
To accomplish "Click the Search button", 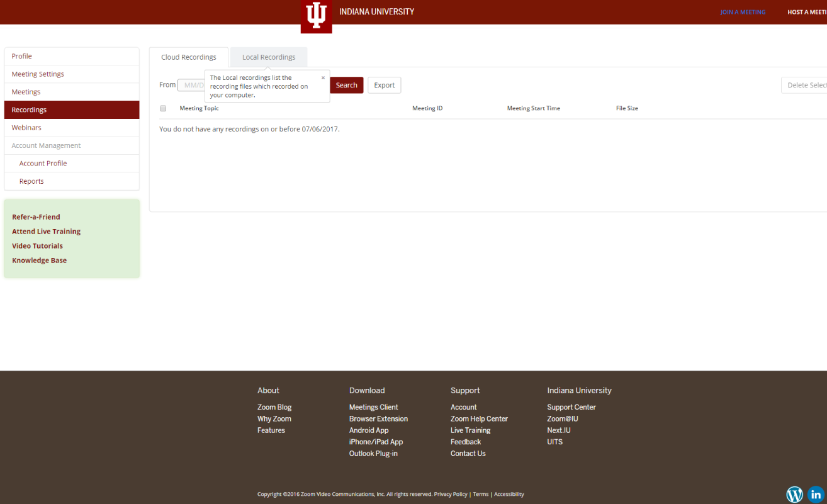I will pyautogui.click(x=346, y=85).
